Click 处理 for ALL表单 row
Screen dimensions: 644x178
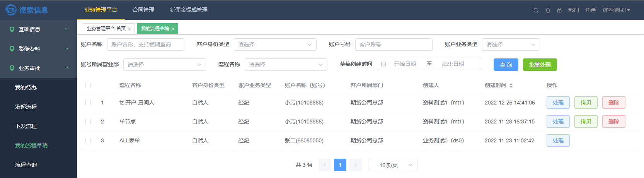pos(558,140)
